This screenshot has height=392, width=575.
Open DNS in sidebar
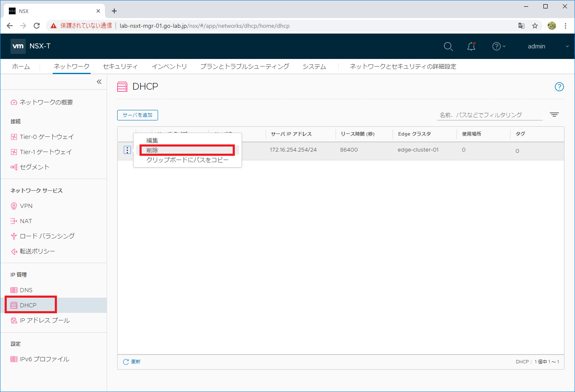point(21,290)
